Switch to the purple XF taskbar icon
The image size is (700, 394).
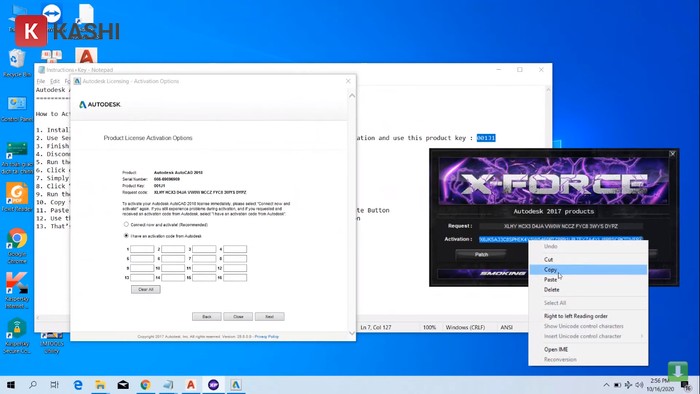(213, 385)
